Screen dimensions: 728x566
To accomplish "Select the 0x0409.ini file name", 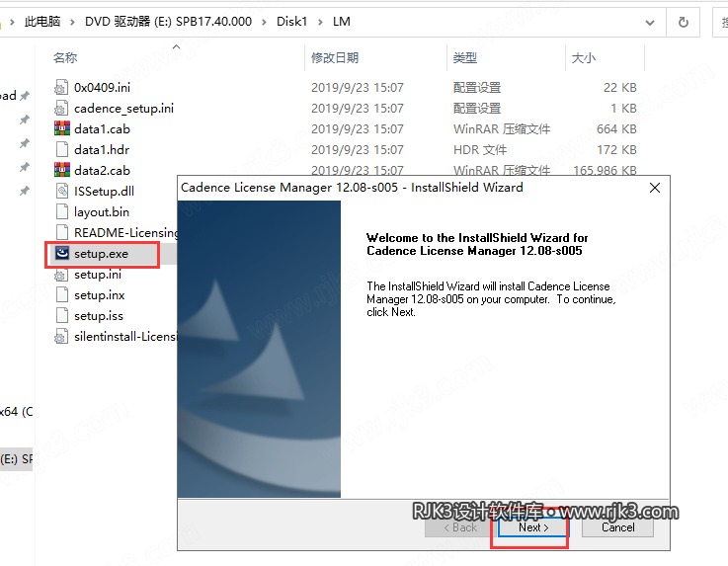I will (x=102, y=87).
